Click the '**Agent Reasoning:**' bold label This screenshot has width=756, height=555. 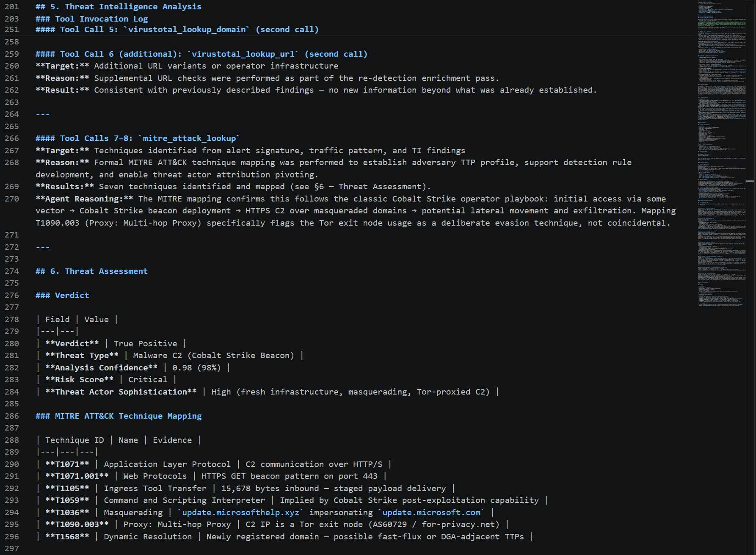84,199
